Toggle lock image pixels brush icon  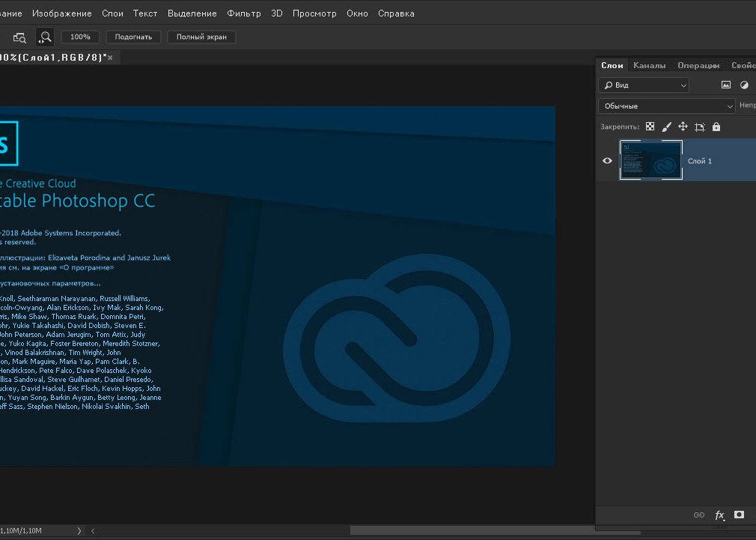666,127
